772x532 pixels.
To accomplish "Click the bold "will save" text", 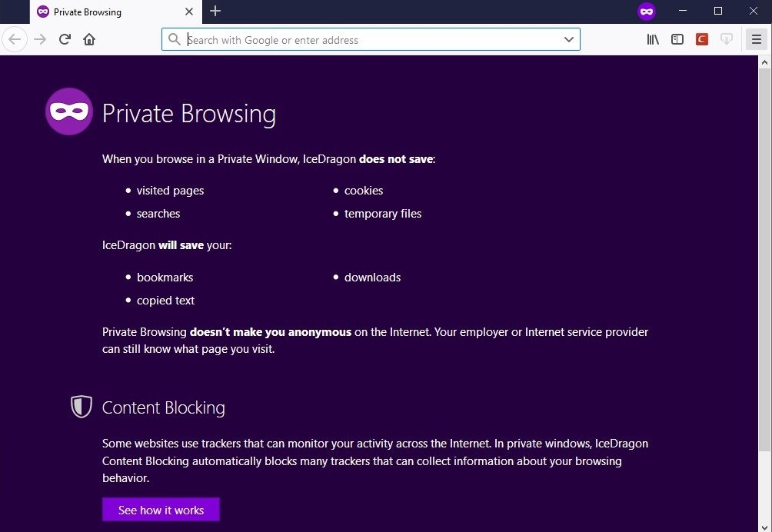I will point(181,245).
